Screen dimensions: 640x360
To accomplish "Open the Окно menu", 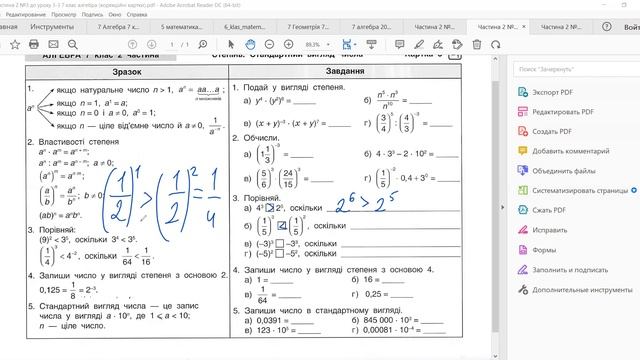I will (x=115, y=14).
